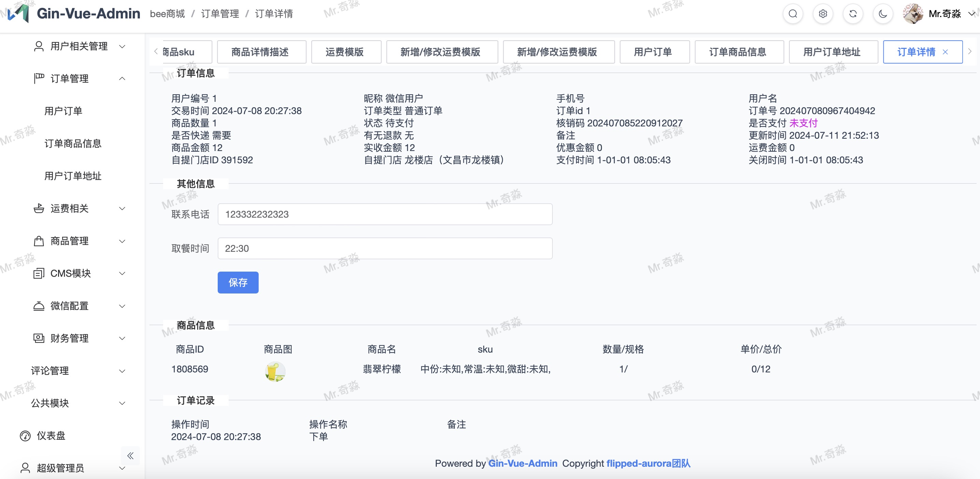The height and width of the screenshot is (479, 980).
Task: Toggle dark mode moon icon
Action: pos(883,14)
